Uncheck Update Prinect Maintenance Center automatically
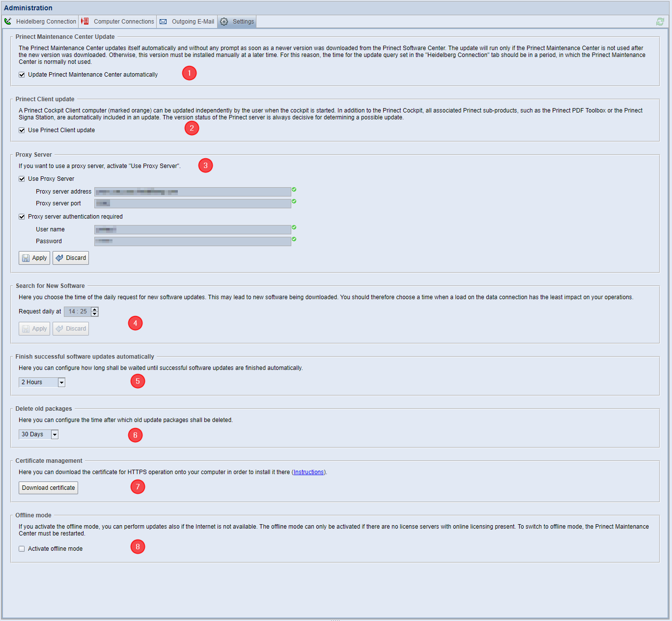Viewport: 672px width, 621px height. point(22,75)
